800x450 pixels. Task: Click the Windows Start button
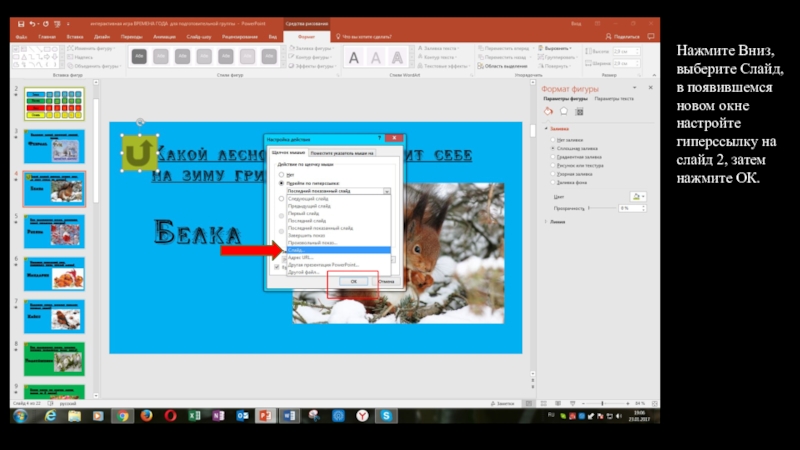19,415
